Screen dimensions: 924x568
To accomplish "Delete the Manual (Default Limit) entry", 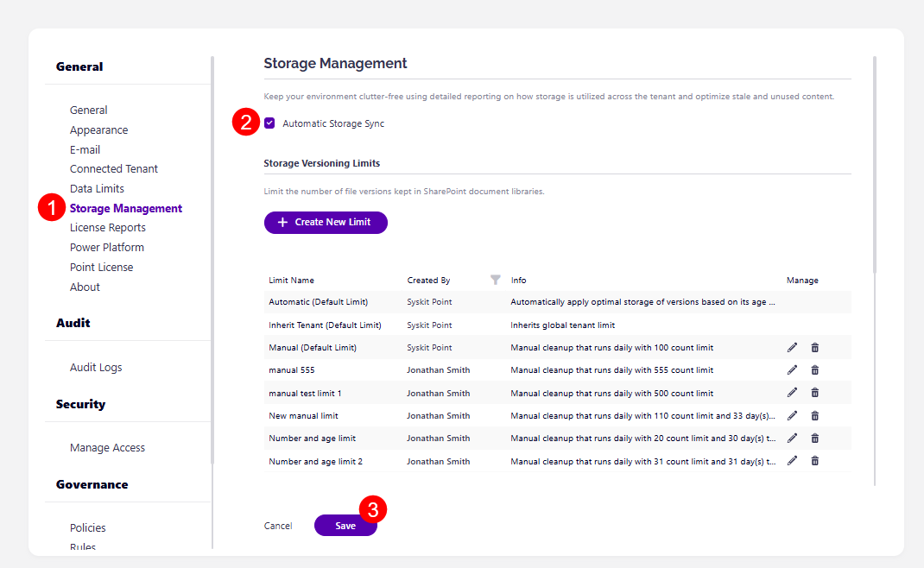I will click(x=814, y=346).
